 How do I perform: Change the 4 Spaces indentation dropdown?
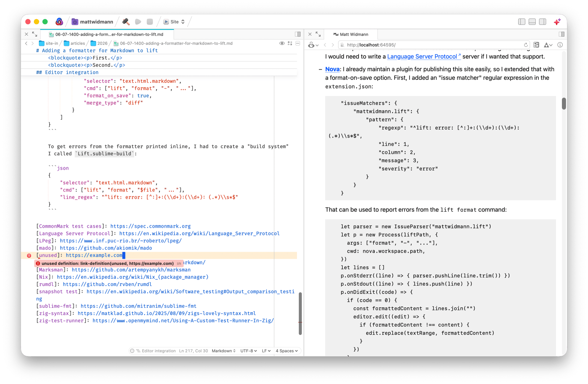pyautogui.click(x=287, y=351)
